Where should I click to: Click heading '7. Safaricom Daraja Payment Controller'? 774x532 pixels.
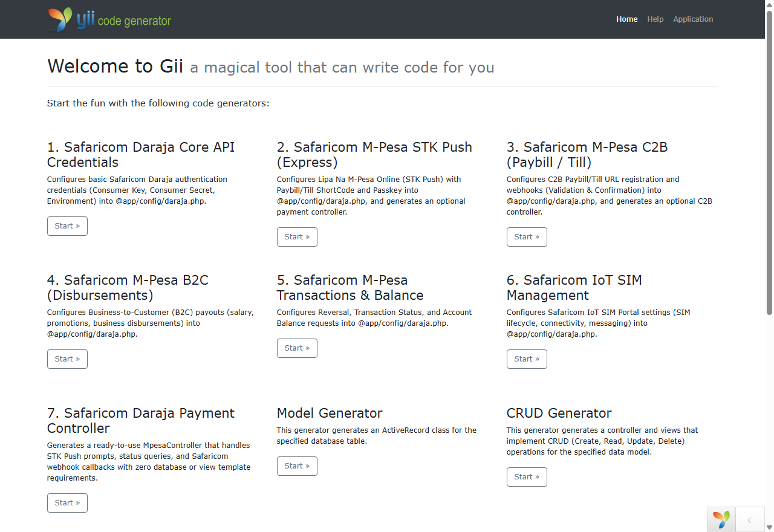[x=141, y=421]
